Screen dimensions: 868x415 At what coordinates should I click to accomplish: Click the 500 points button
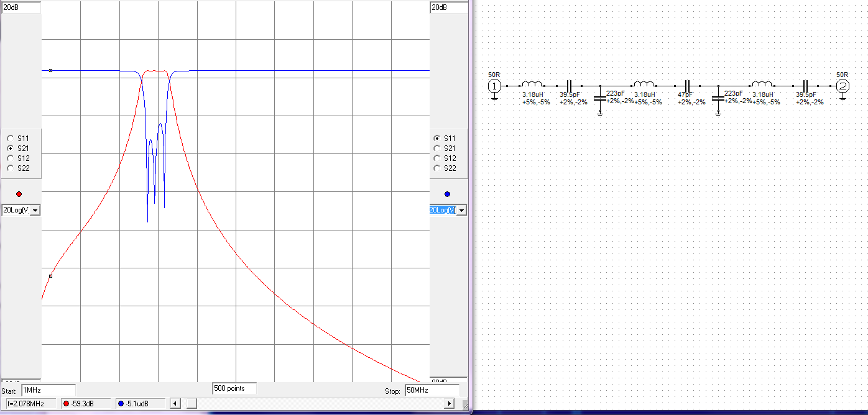coord(234,389)
